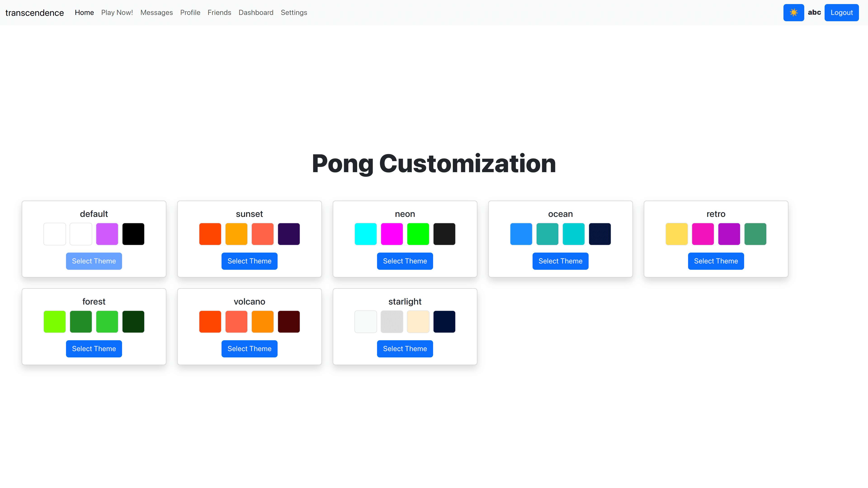Open Friends from the navigation bar
Screen dimensions: 868x488
(x=219, y=12)
